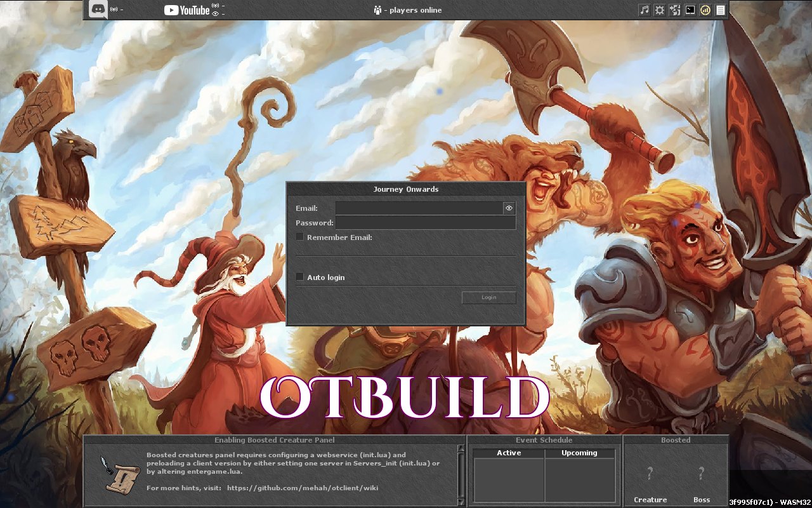Select the Active column in Event Schedule
The width and height of the screenshot is (812, 508).
509,453
